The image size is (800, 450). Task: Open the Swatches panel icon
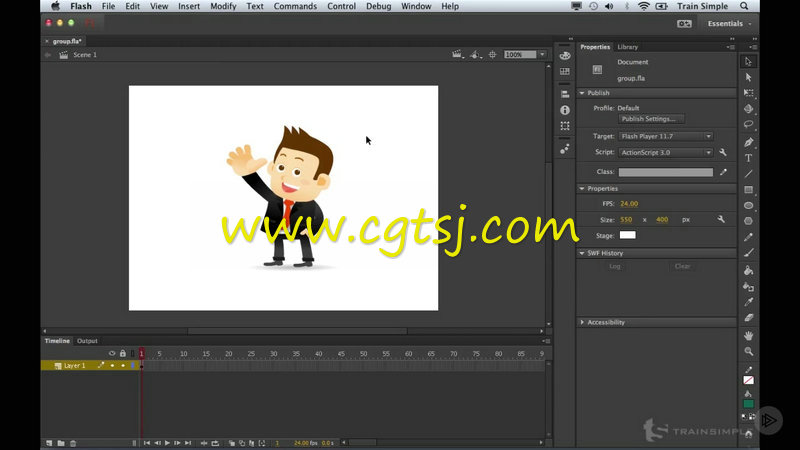click(x=564, y=71)
